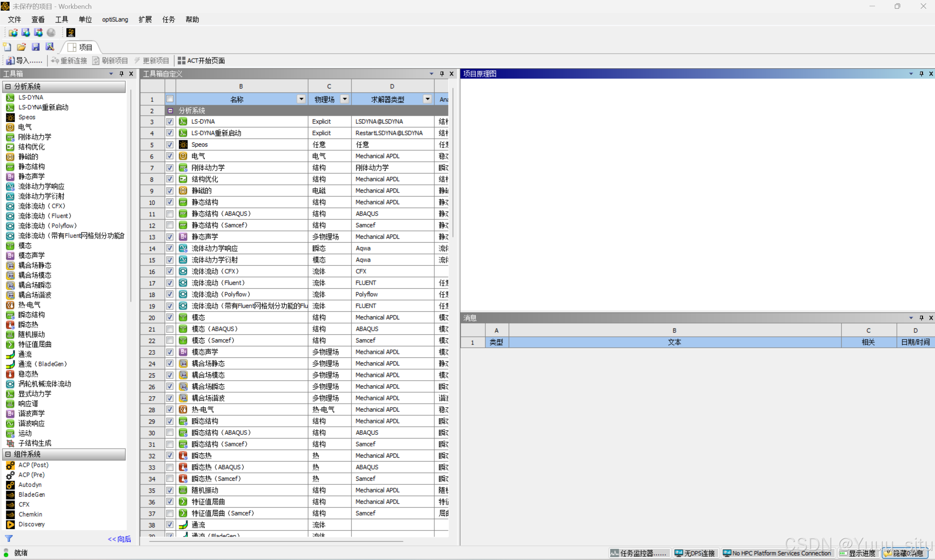Image resolution: width=935 pixels, height=560 pixels.
Task: Enable the 静态结构 (ABAQUS) checkbox
Action: tap(170, 214)
